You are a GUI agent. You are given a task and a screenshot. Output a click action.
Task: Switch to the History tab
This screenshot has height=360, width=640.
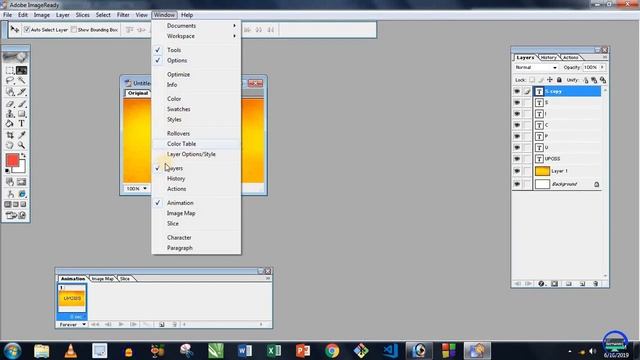click(548, 58)
